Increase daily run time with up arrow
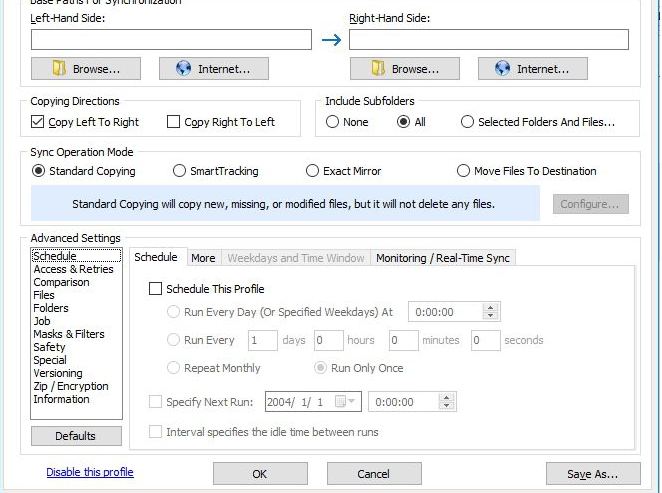 [x=490, y=308]
